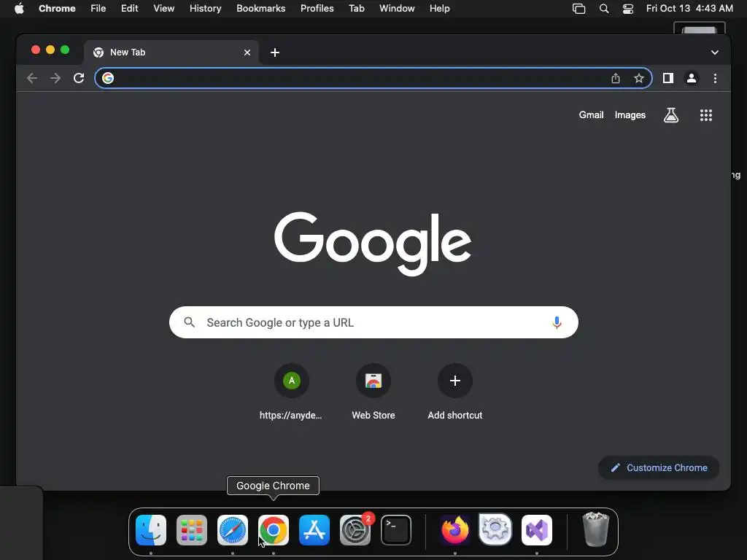Open the Google apps grid
Screen dimensions: 747x560
706,114
